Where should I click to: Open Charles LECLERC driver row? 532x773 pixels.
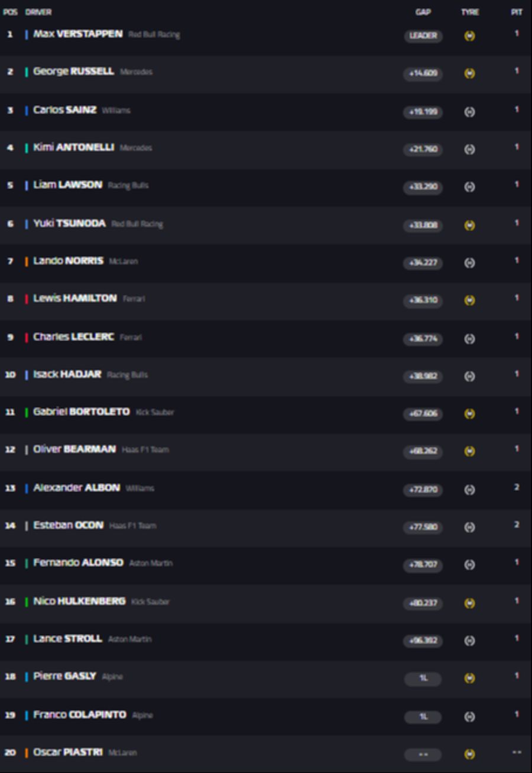pyautogui.click(x=266, y=338)
